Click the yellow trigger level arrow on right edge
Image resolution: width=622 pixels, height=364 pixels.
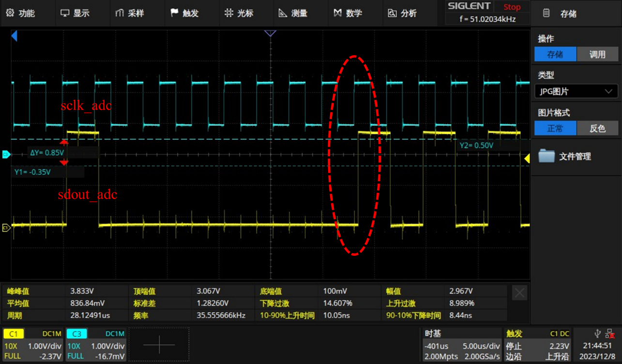[x=527, y=158]
